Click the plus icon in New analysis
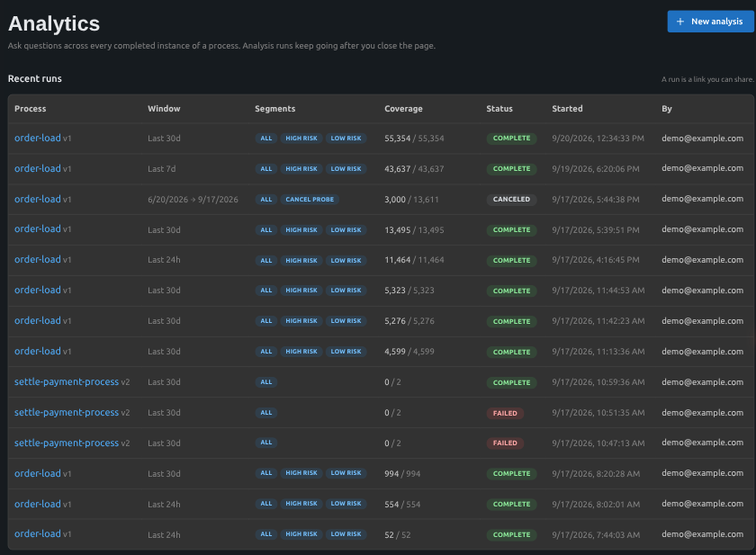The width and height of the screenshot is (756, 555). pos(679,22)
